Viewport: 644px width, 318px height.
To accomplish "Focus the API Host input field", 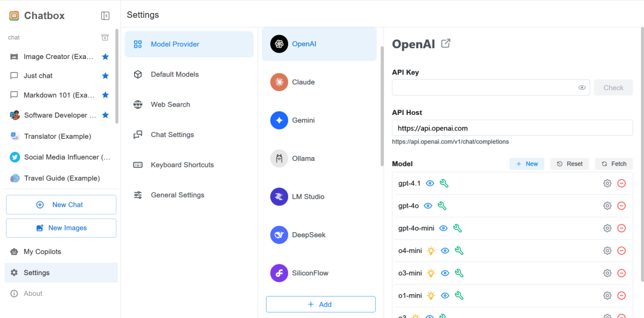I will click(512, 128).
